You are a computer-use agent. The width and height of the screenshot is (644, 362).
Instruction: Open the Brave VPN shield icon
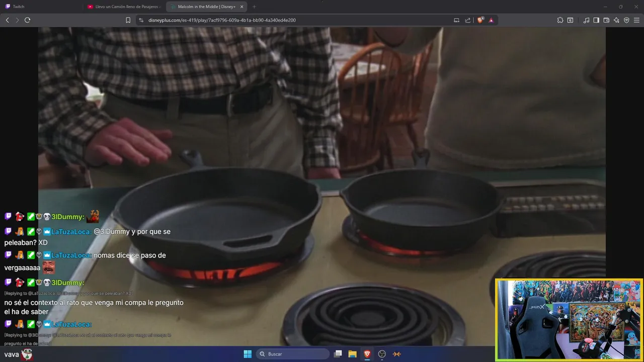tap(626, 20)
